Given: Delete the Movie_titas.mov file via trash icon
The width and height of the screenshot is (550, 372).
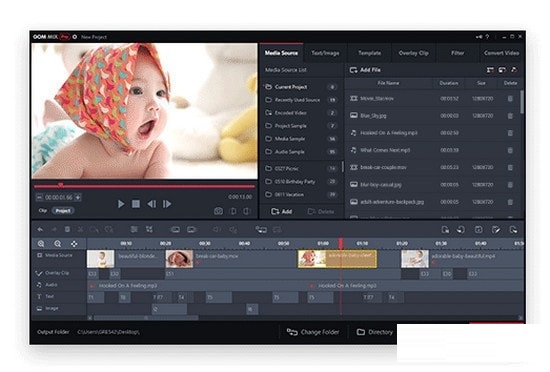Looking at the screenshot, I should [510, 99].
